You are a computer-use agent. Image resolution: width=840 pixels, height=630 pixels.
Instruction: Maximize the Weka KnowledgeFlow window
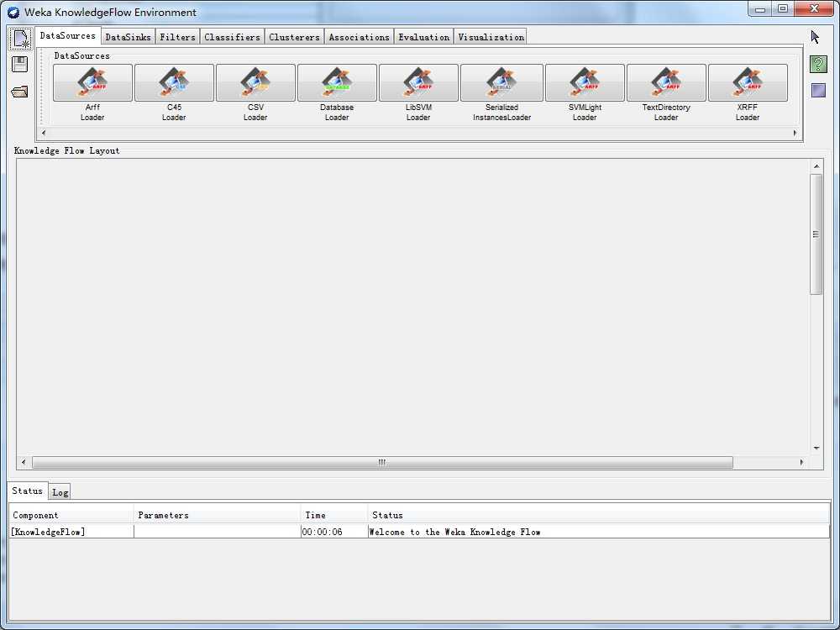(783, 9)
